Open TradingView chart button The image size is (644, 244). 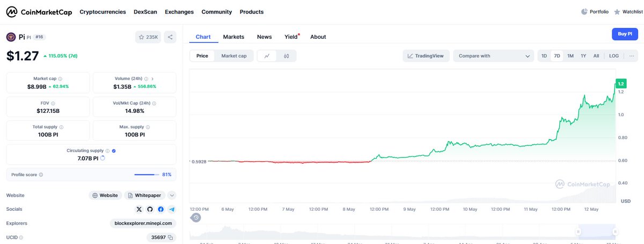426,56
